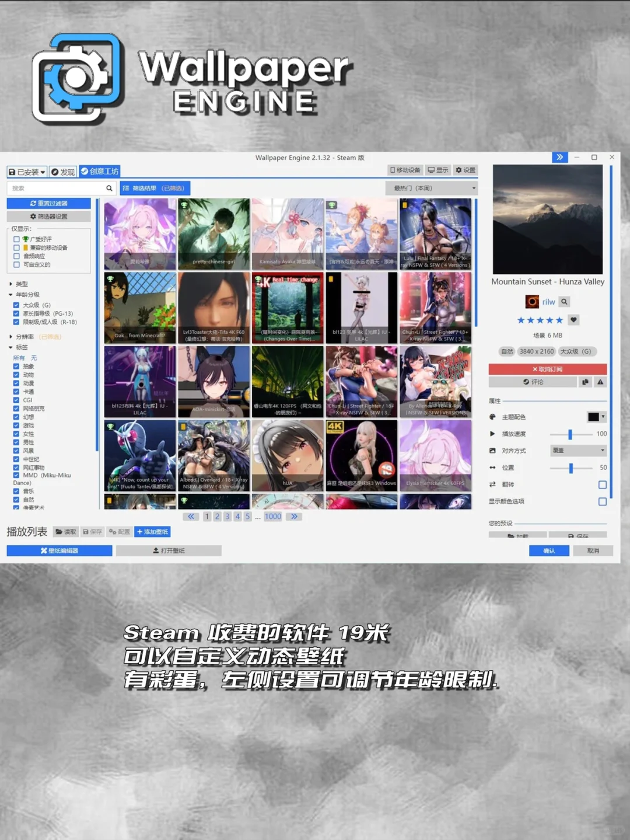The image size is (630, 840).
Task: Click the red 取消订阅 unsubscribe button
Action: [548, 369]
